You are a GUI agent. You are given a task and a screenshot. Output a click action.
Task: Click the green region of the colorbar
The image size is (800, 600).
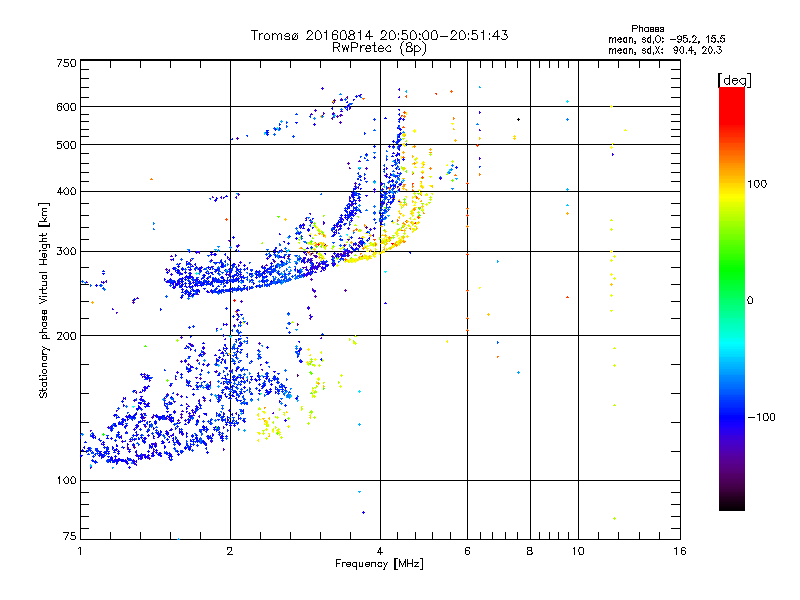[732, 270]
